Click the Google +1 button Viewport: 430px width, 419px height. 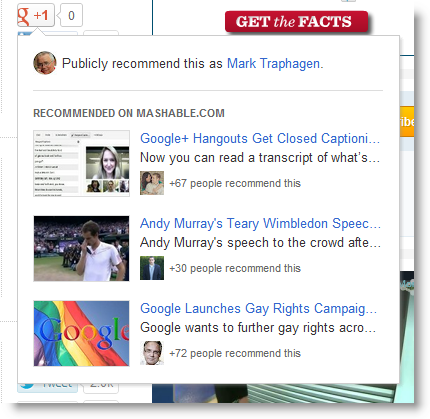pos(36,15)
